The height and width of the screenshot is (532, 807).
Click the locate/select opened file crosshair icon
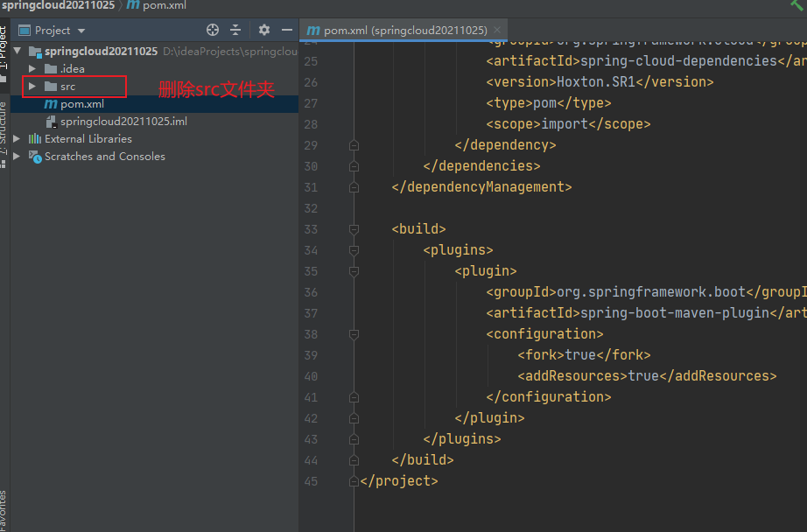pyautogui.click(x=213, y=30)
